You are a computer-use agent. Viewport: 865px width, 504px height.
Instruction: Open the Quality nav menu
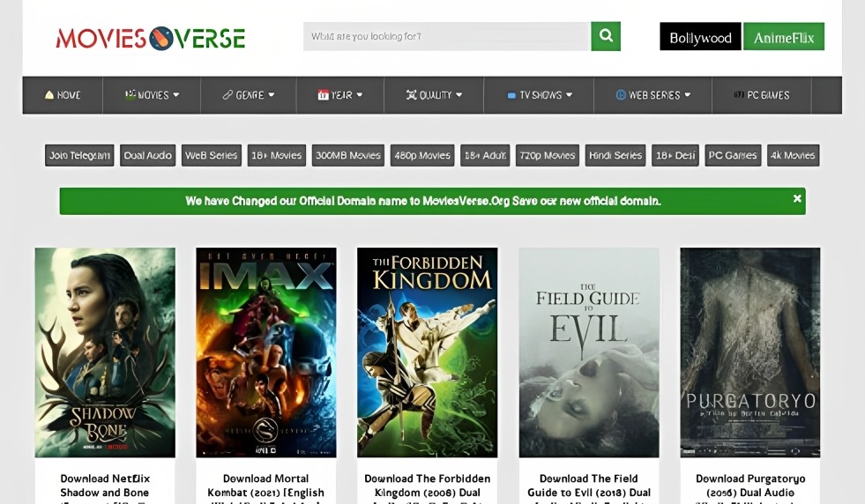click(x=434, y=95)
